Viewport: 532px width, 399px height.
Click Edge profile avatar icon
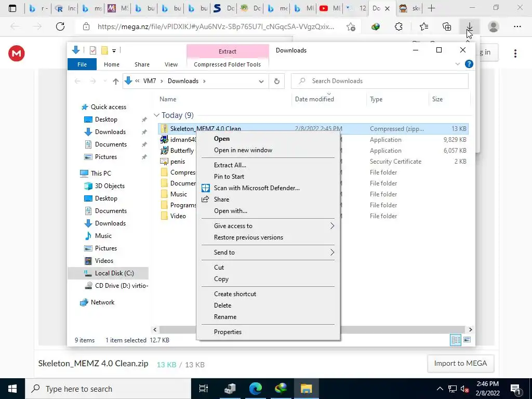tap(494, 26)
